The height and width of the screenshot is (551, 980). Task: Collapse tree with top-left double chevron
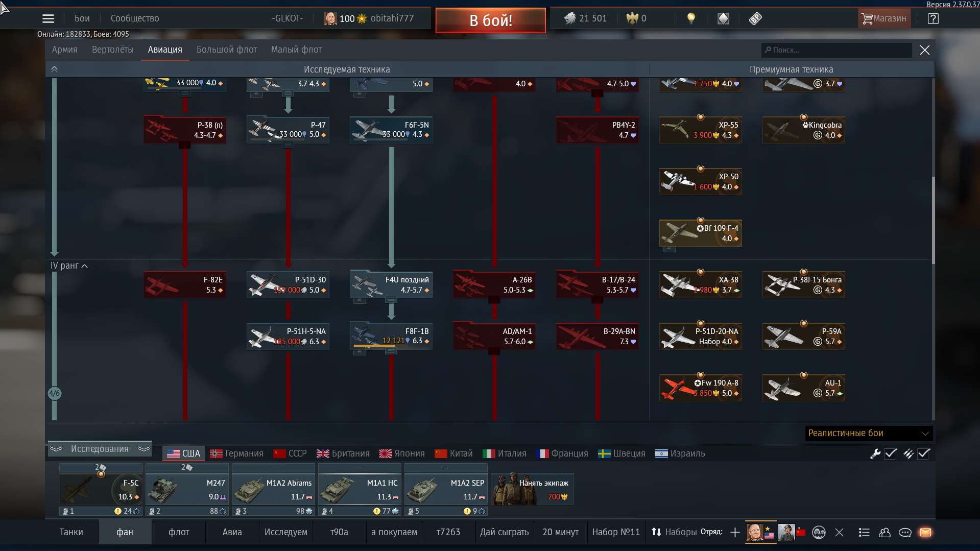click(54, 69)
